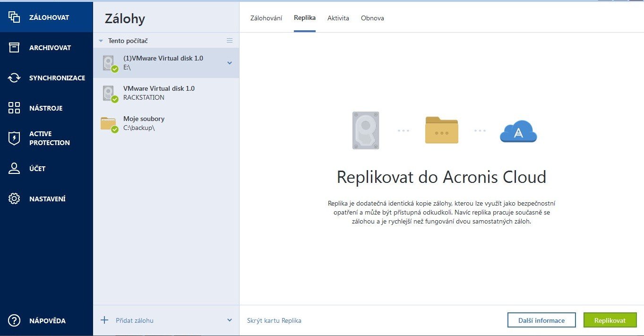Click the Nápověda help question mark icon

tap(14, 321)
